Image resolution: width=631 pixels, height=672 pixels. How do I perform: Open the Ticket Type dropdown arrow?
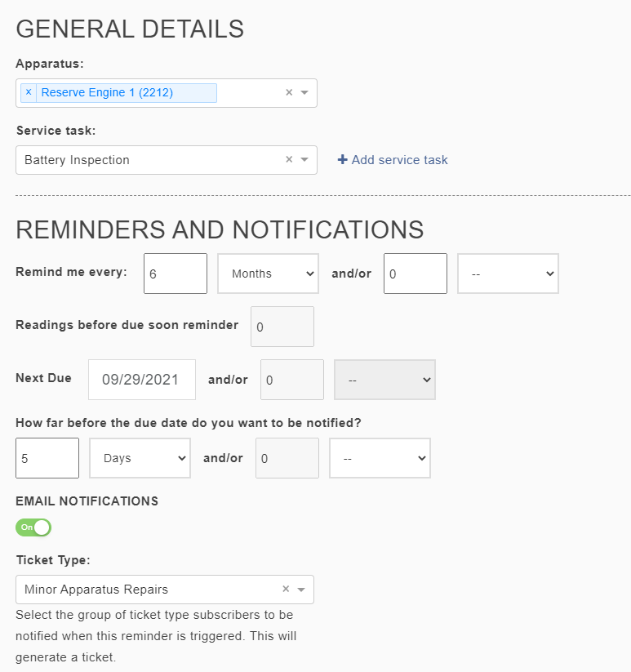point(303,589)
